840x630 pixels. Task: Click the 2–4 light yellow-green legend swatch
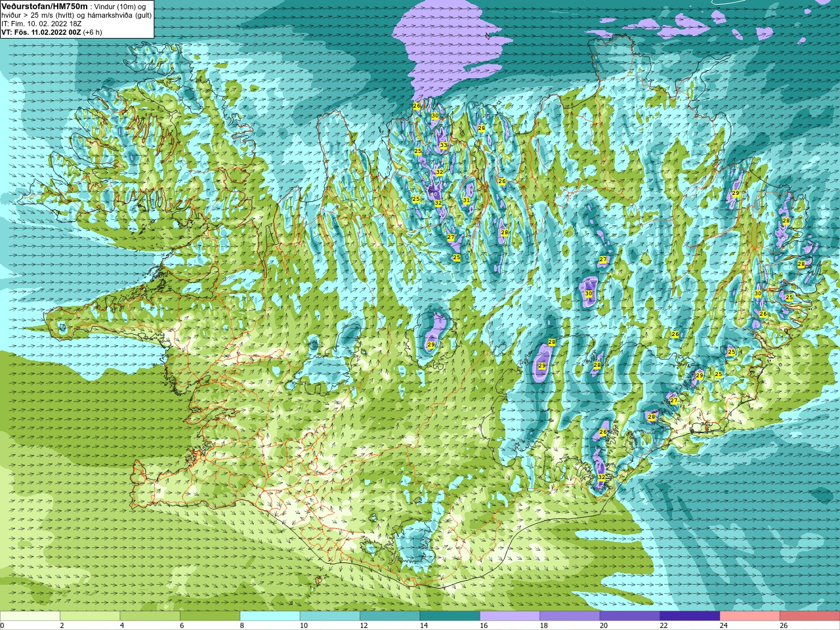click(x=91, y=616)
